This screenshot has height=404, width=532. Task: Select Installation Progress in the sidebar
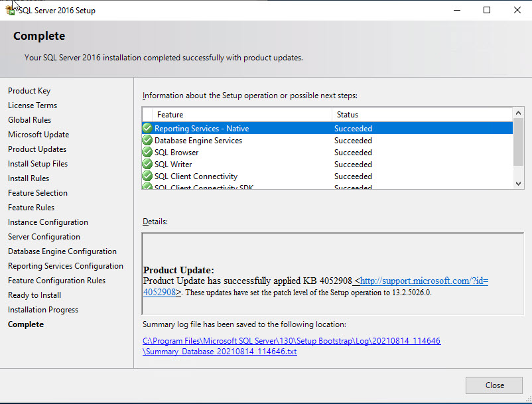tap(42, 309)
